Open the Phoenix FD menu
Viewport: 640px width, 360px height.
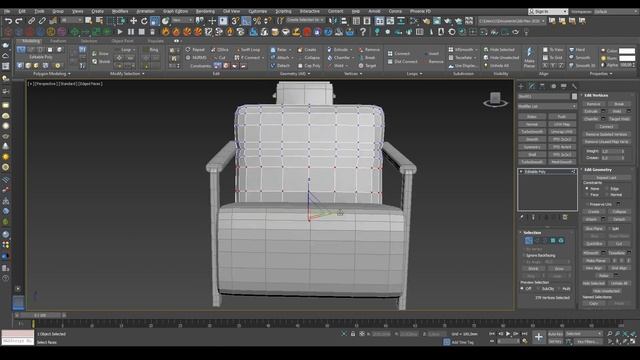420,11
